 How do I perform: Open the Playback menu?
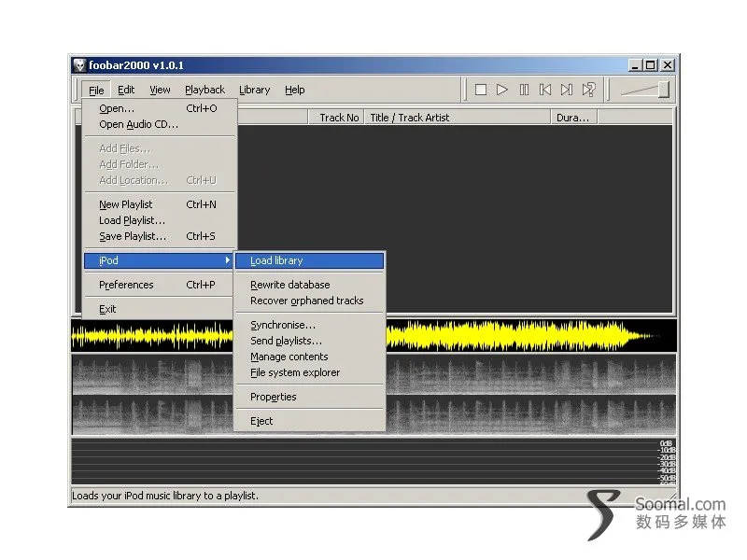pyautogui.click(x=204, y=90)
